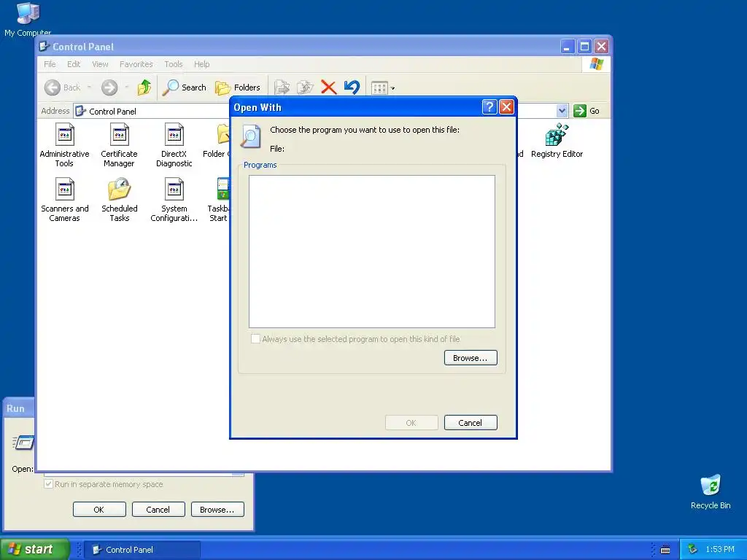Screen dimensions: 747x560
Task: Click the 1:53 PM clock
Action: (720, 550)
